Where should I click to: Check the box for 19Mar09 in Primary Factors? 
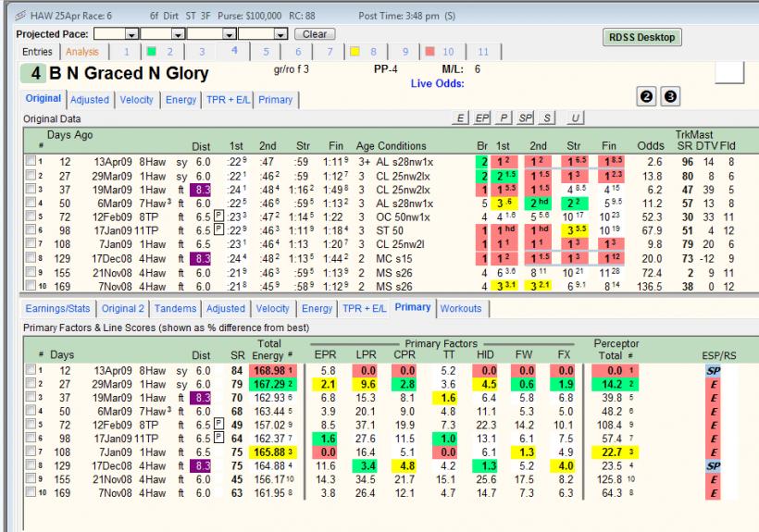[x=31, y=397]
